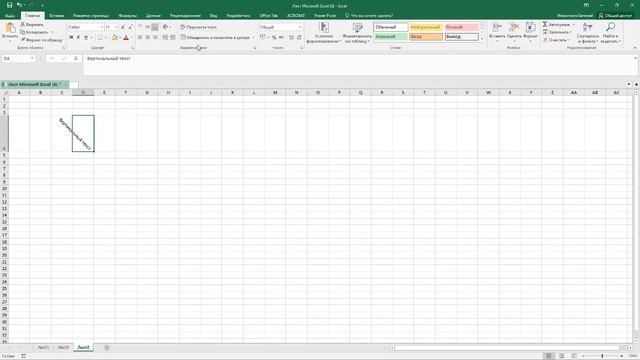Image resolution: width=640 pixels, height=360 pixels.
Task: Open Format as Table gallery
Action: (357, 33)
